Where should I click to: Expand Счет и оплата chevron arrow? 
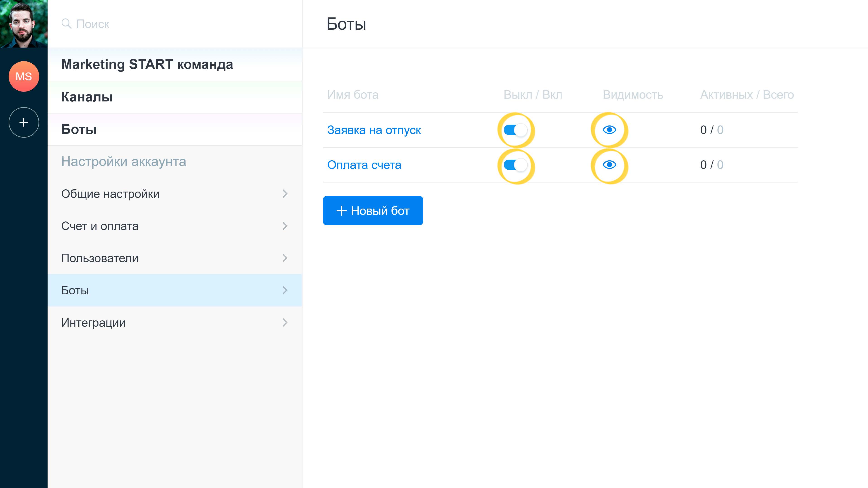pos(285,226)
